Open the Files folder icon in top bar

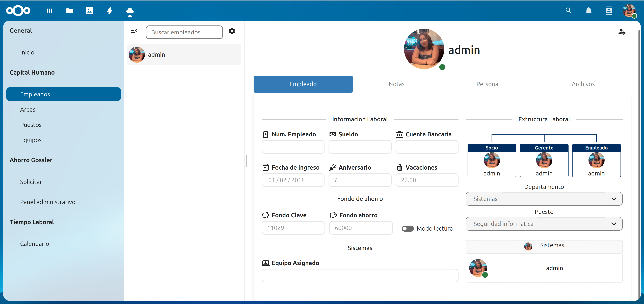(x=69, y=11)
